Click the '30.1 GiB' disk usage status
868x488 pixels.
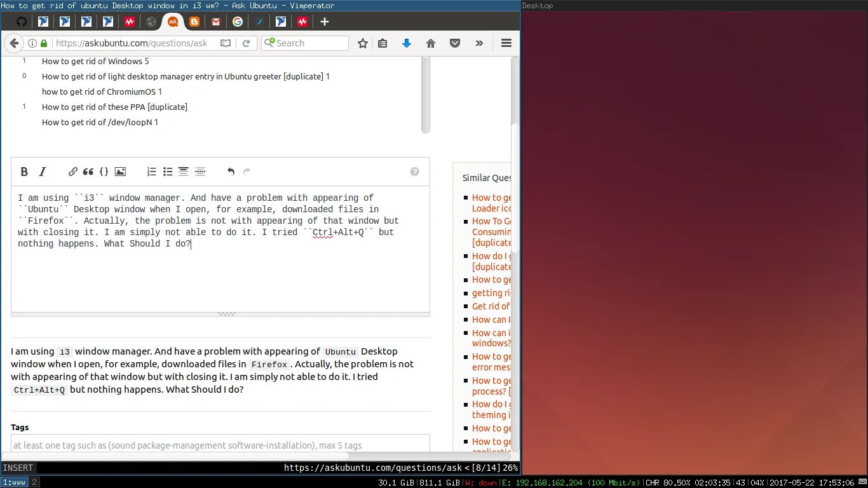(x=397, y=483)
